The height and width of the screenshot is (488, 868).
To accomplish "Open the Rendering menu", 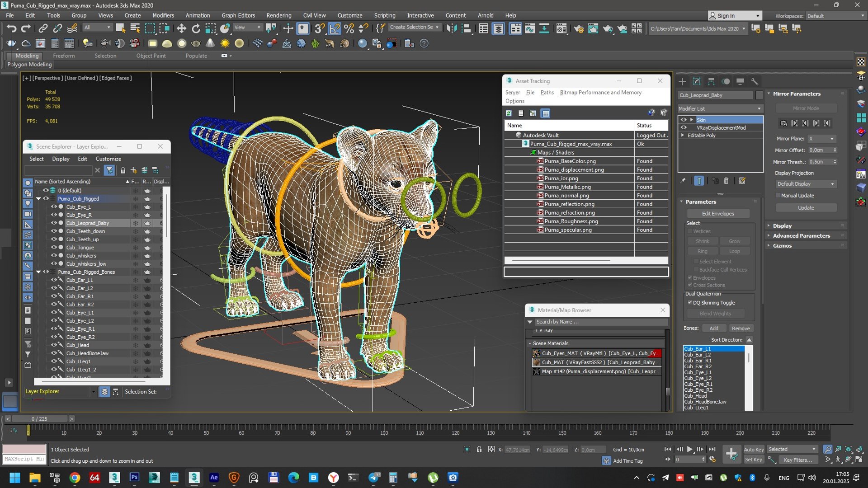I will pyautogui.click(x=278, y=15).
